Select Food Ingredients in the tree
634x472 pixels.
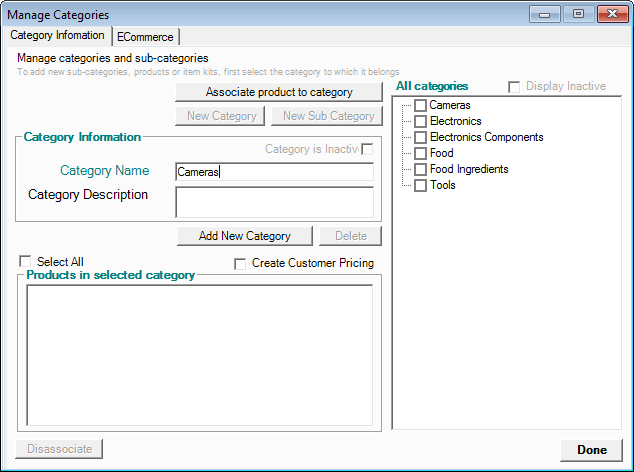coord(469,170)
